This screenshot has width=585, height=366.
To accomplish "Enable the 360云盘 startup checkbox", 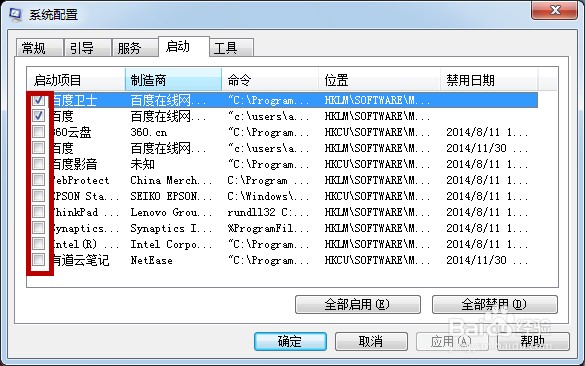I will tap(38, 132).
